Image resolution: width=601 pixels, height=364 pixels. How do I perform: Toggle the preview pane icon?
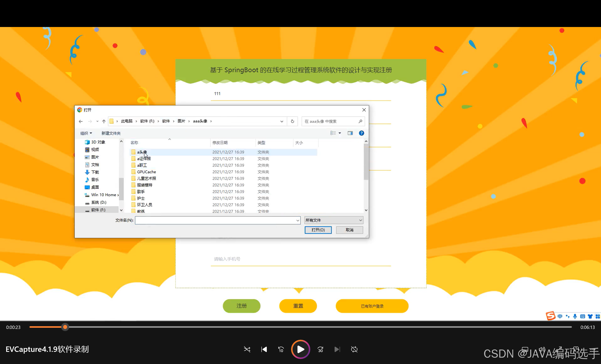[x=350, y=133]
